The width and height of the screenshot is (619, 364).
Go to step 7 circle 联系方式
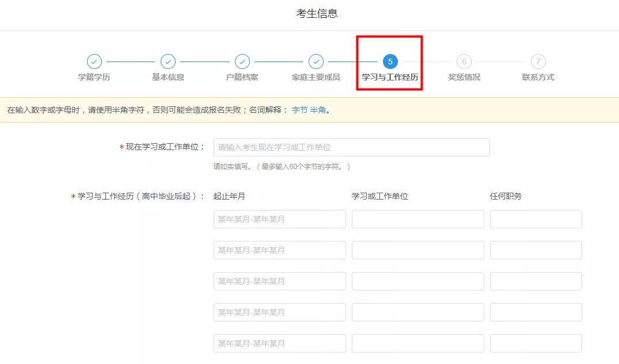point(538,62)
